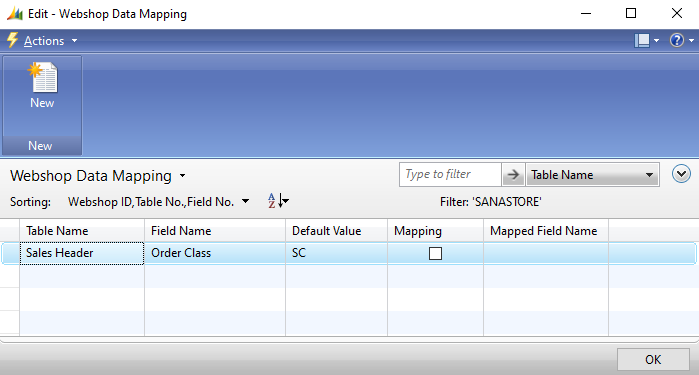Image resolution: width=699 pixels, height=375 pixels.
Task: Select the row selector for Sales Header row
Action: (x=10, y=253)
